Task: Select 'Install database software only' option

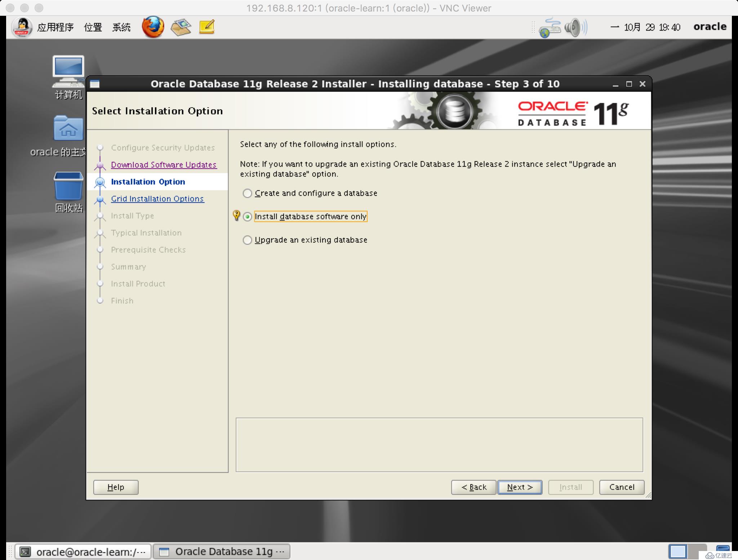Action: coord(248,216)
